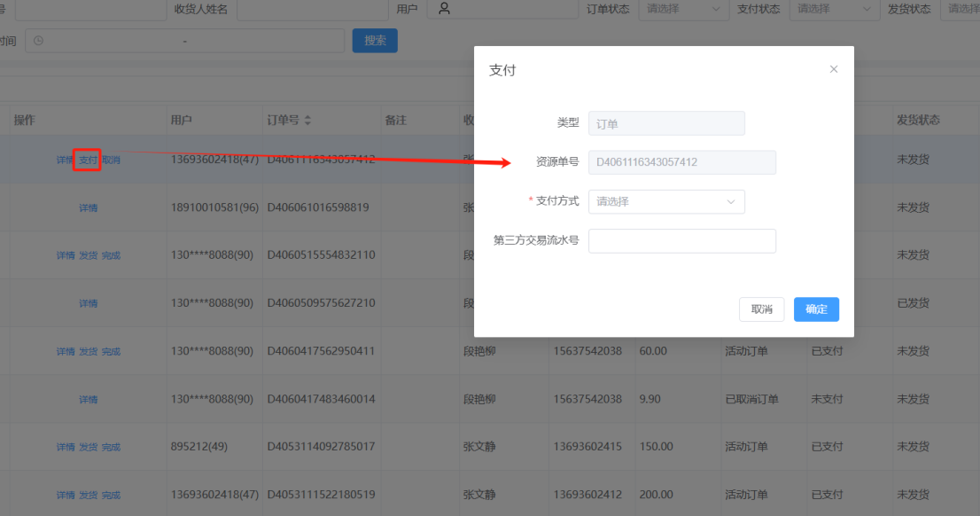Click the 取消 button in the dialog
The image size is (980, 516).
(761, 309)
